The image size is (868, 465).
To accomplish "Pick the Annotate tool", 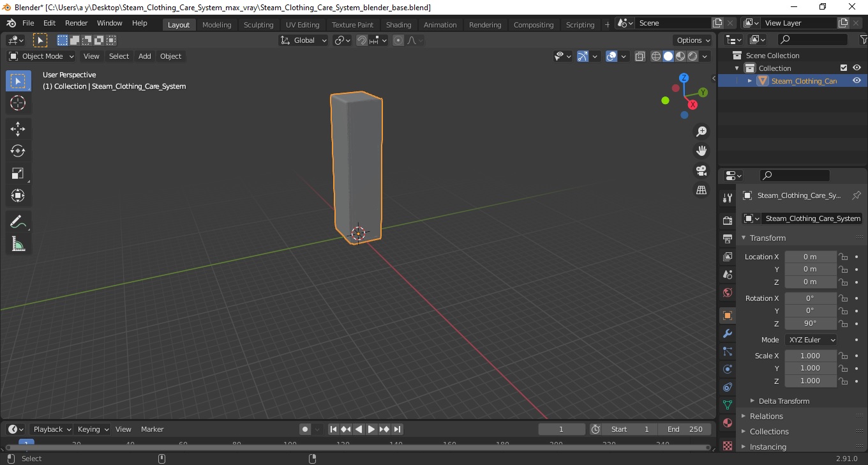I will (18, 222).
